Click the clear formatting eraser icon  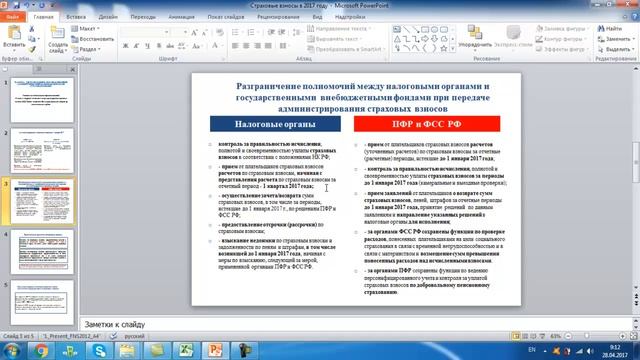(x=220, y=32)
